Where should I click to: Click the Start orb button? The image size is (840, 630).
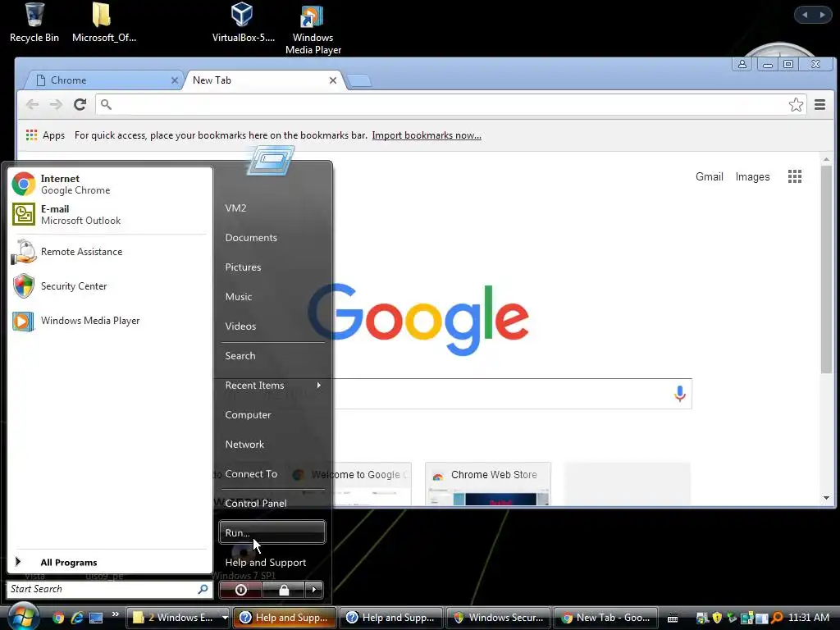pos(22,617)
